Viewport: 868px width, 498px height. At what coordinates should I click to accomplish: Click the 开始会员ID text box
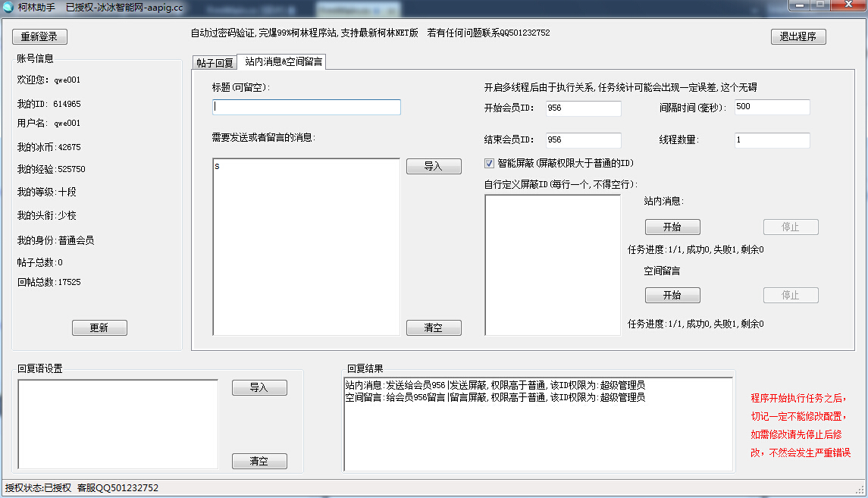(x=582, y=108)
